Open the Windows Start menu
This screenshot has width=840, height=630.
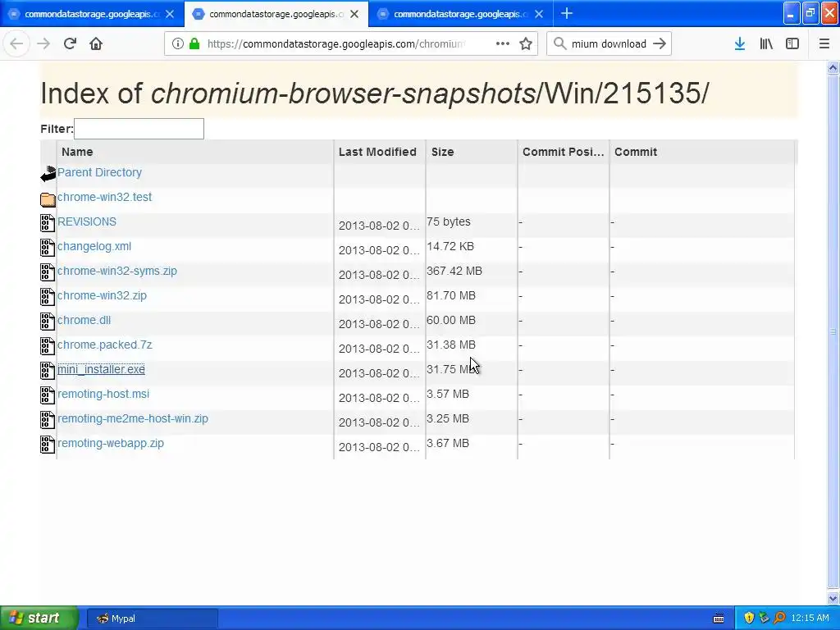pyautogui.click(x=39, y=619)
